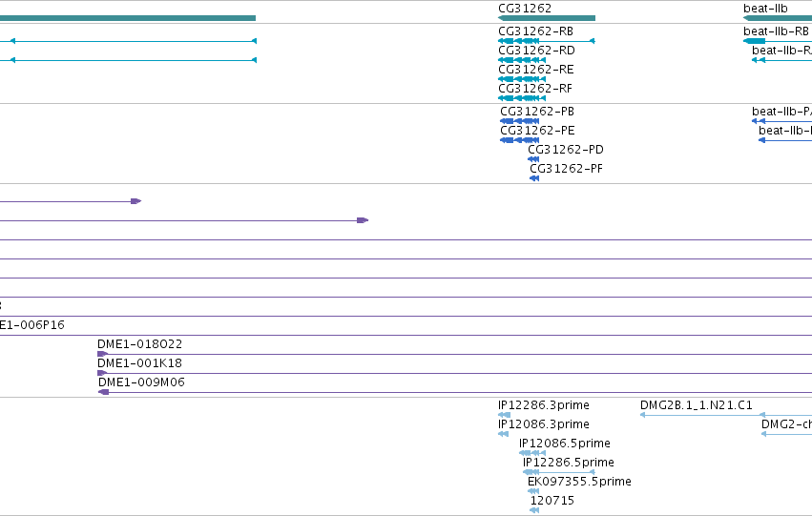
Task: Click the IP12286.5prime EST feature
Action: coord(559,472)
